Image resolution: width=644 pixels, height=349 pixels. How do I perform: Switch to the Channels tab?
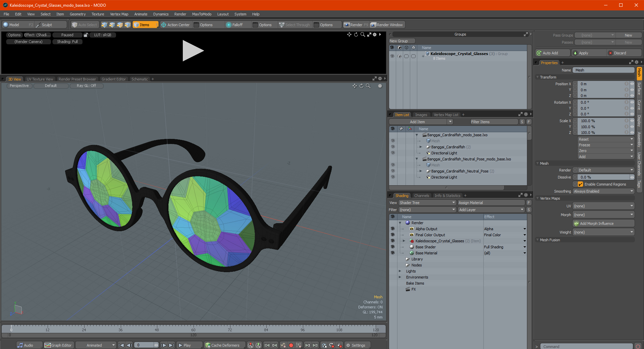pos(422,196)
